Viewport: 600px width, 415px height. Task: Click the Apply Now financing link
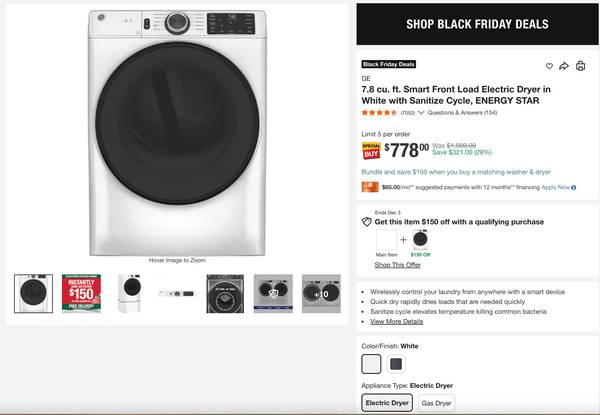click(x=556, y=187)
